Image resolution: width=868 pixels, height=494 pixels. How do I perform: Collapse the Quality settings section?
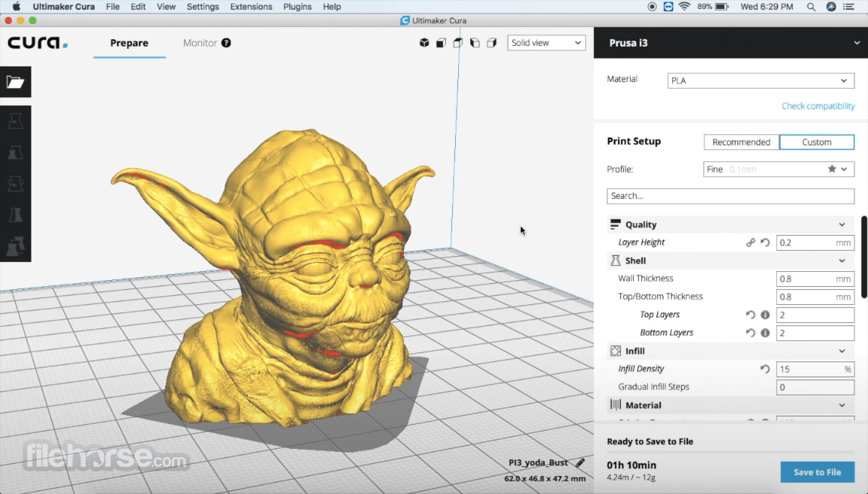[x=842, y=224]
